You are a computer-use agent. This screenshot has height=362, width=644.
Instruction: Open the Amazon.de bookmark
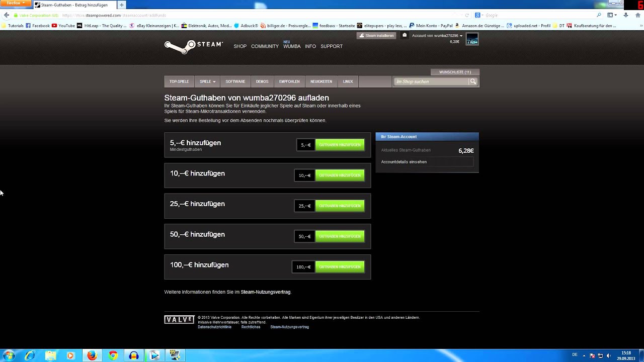pyautogui.click(x=479, y=26)
